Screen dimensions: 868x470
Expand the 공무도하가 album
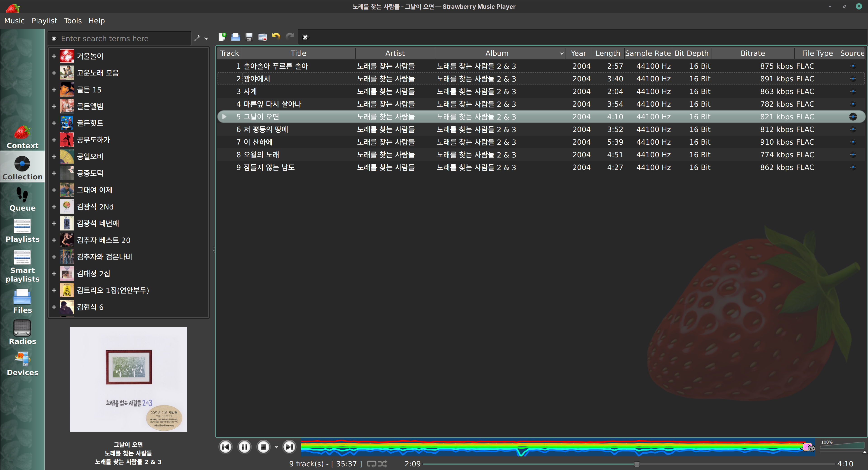tap(54, 140)
